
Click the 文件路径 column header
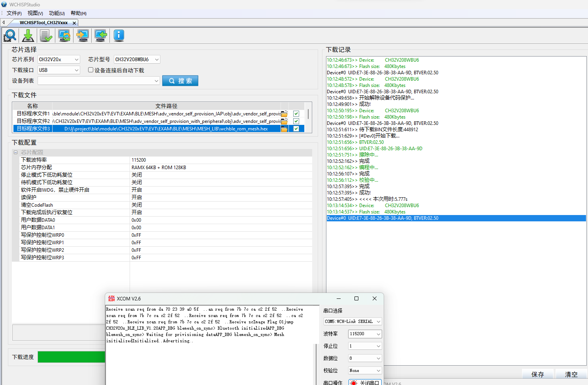click(166, 106)
